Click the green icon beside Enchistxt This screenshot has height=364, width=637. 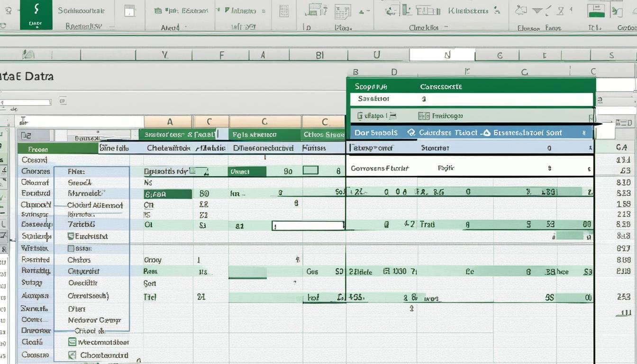[x=71, y=236]
